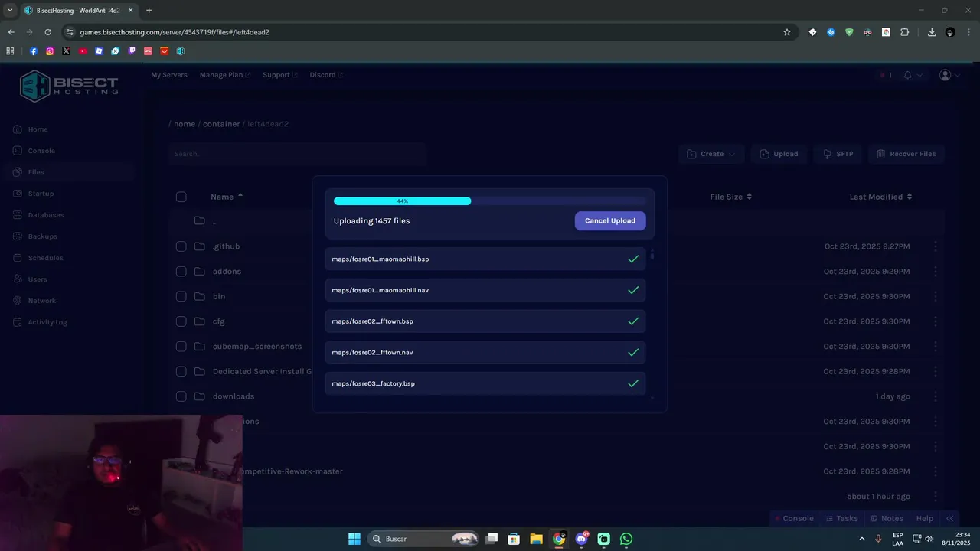Select the downloads folder checkbox
The height and width of the screenshot is (551, 980).
coord(181,396)
